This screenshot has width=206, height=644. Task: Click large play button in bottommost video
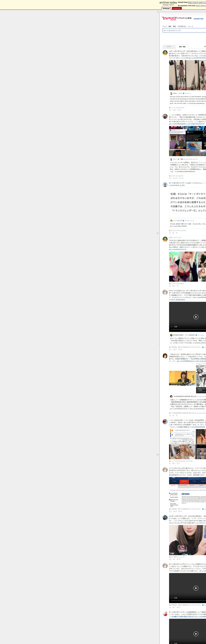click(196, 634)
